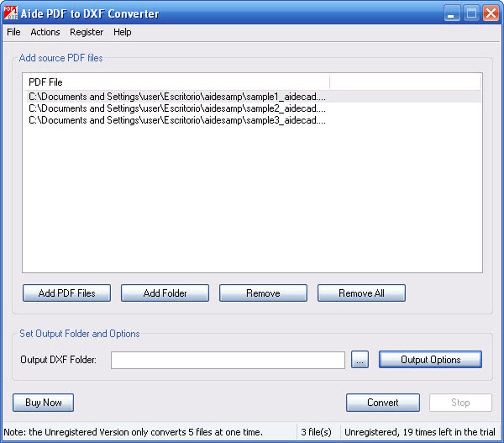
Task: Focus the Output DXF Folder input field
Action: [228, 360]
